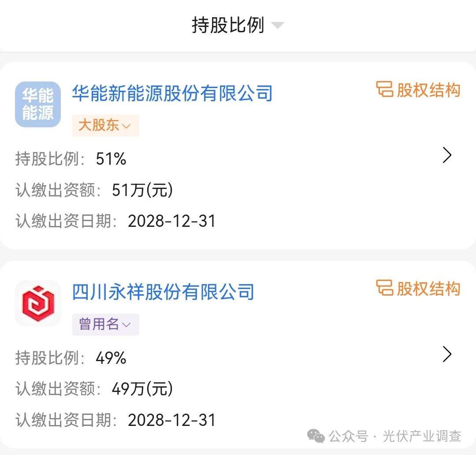Click right arrow in 华能新能源 card
Image resolution: width=476 pixels, height=455 pixels.
click(447, 155)
